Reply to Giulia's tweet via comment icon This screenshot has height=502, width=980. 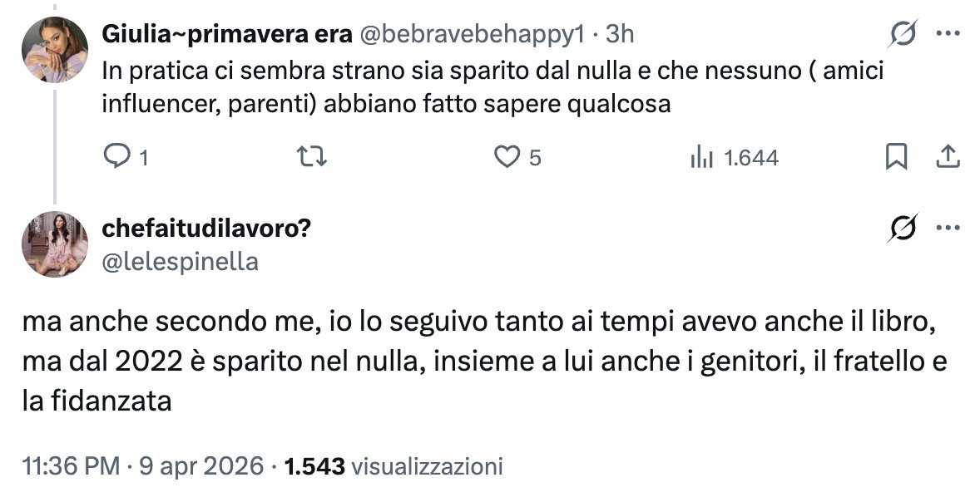(x=118, y=157)
